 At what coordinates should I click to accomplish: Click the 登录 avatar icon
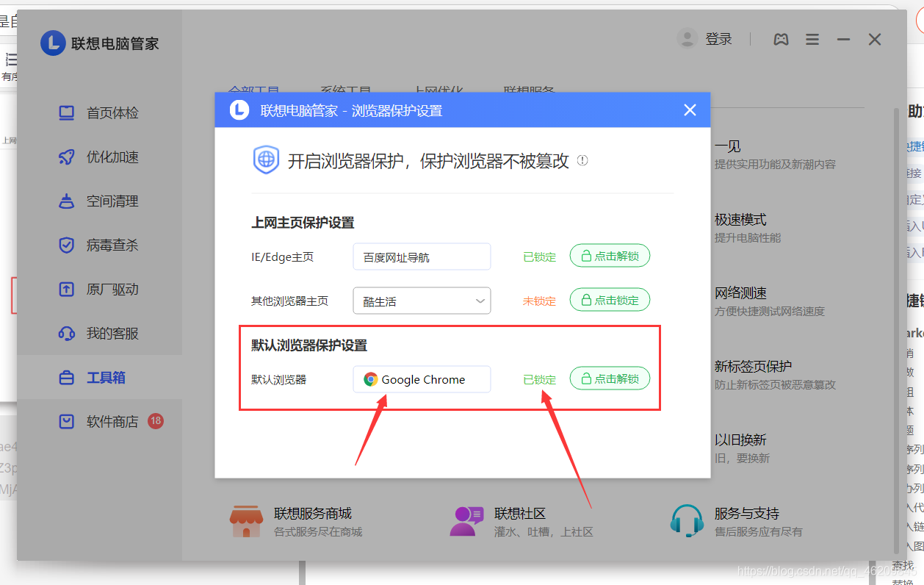tap(687, 39)
